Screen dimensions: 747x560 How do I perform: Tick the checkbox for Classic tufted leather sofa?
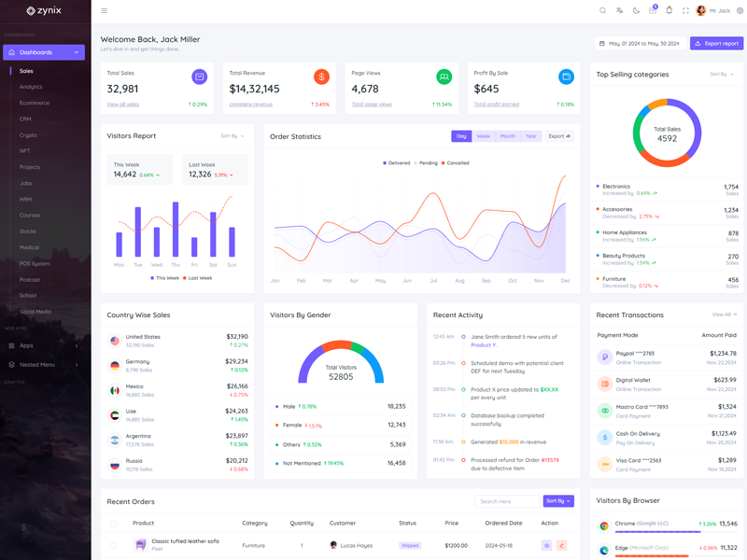pyautogui.click(x=114, y=545)
